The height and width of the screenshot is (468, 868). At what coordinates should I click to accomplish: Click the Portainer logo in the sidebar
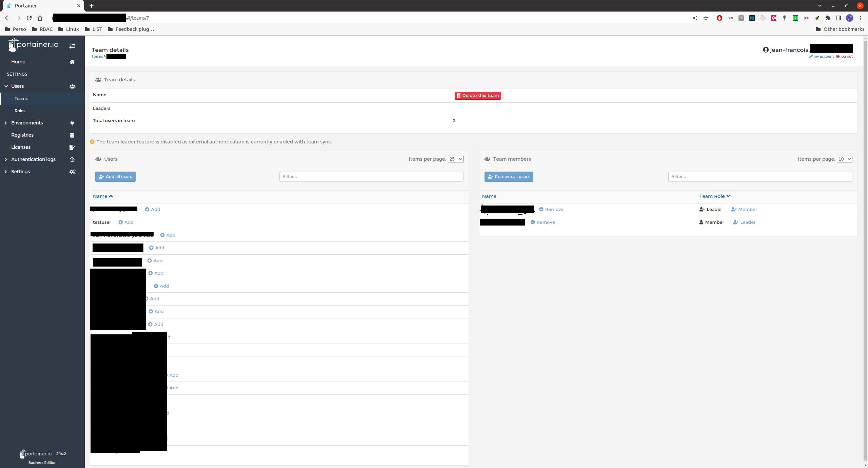tap(33, 44)
